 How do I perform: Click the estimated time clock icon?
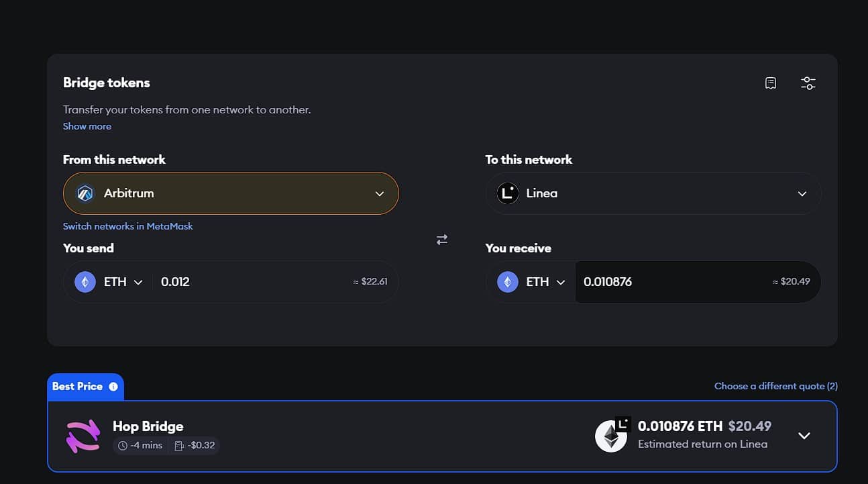tap(122, 446)
